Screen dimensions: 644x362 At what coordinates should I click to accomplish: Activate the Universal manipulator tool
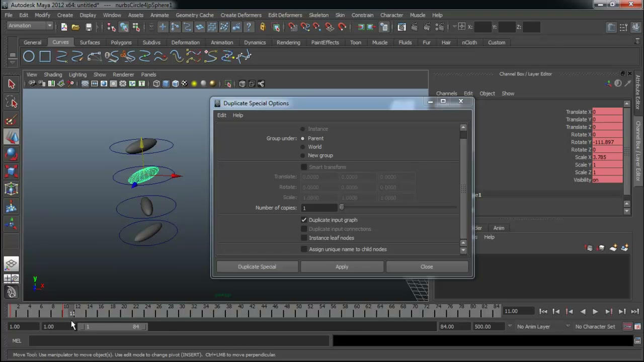pyautogui.click(x=12, y=189)
